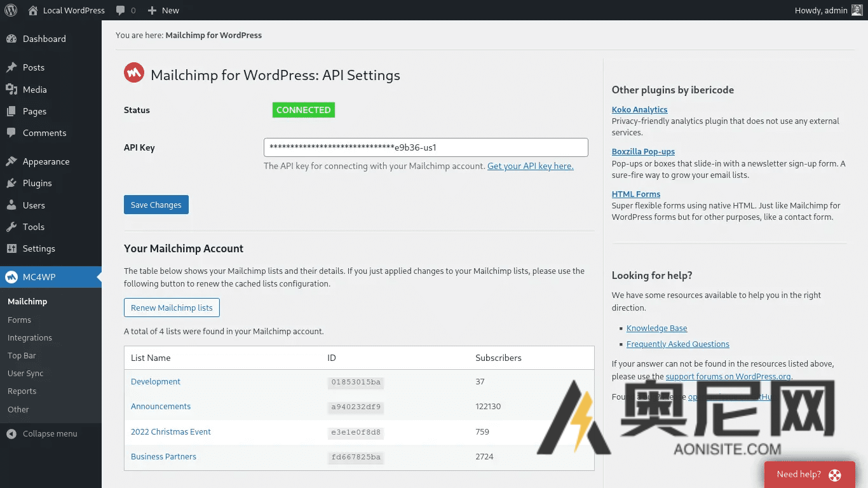Click the Pages icon in sidebar

click(11, 111)
